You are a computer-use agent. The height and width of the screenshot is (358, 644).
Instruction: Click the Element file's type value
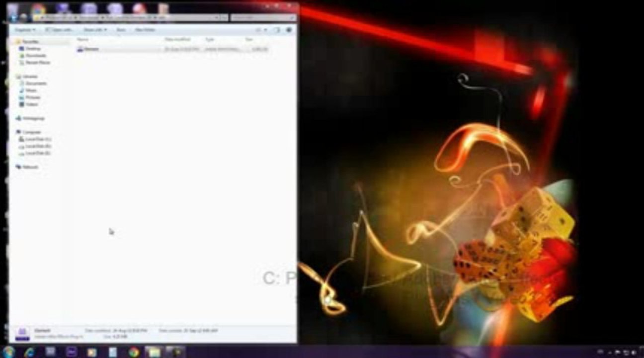tap(222, 49)
